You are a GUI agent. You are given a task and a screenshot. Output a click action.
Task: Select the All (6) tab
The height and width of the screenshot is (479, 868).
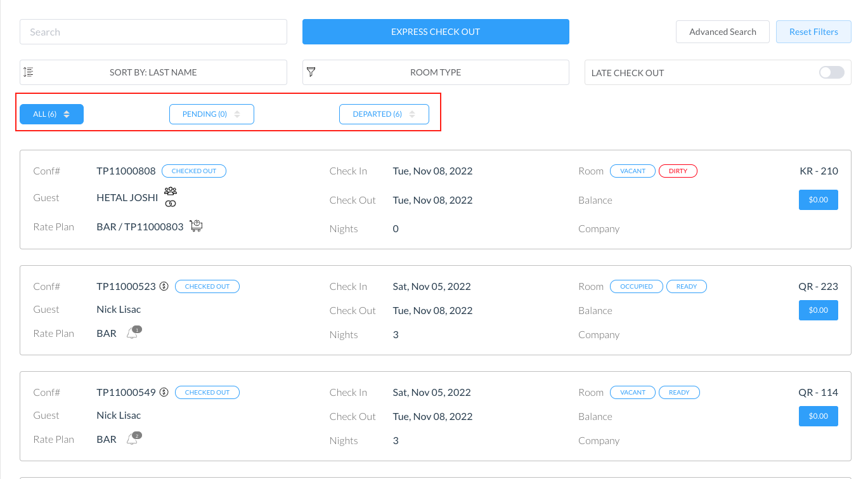click(51, 114)
